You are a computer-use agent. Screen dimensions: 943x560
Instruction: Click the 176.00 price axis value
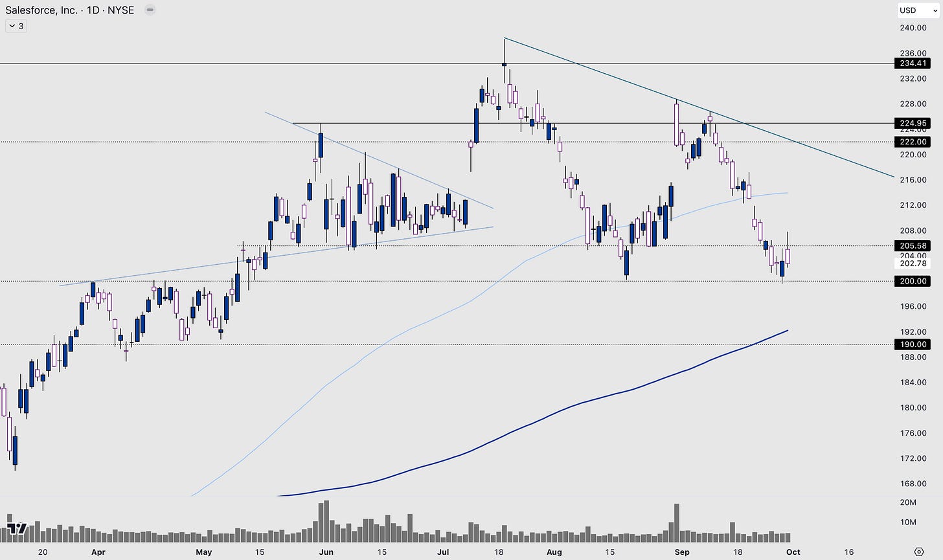point(913,433)
